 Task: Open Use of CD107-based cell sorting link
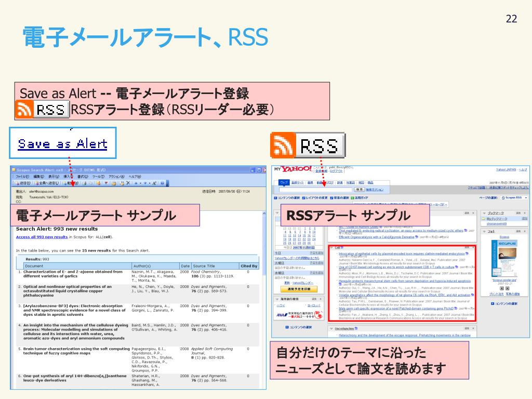pyautogui.click(x=396, y=268)
